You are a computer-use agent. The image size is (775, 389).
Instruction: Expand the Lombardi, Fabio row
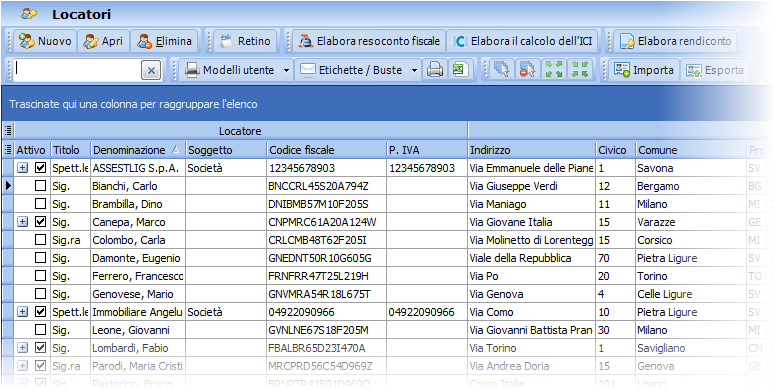[x=22, y=348]
